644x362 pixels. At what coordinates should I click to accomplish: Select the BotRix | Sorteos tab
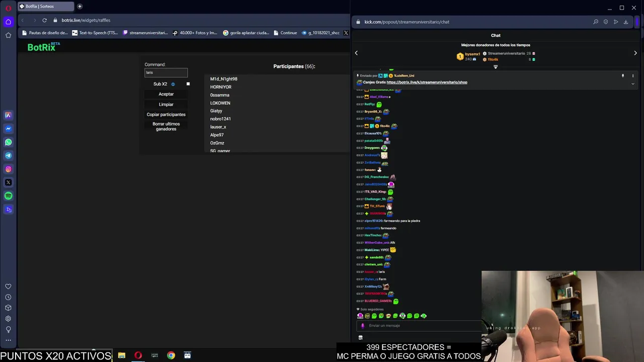click(x=46, y=7)
